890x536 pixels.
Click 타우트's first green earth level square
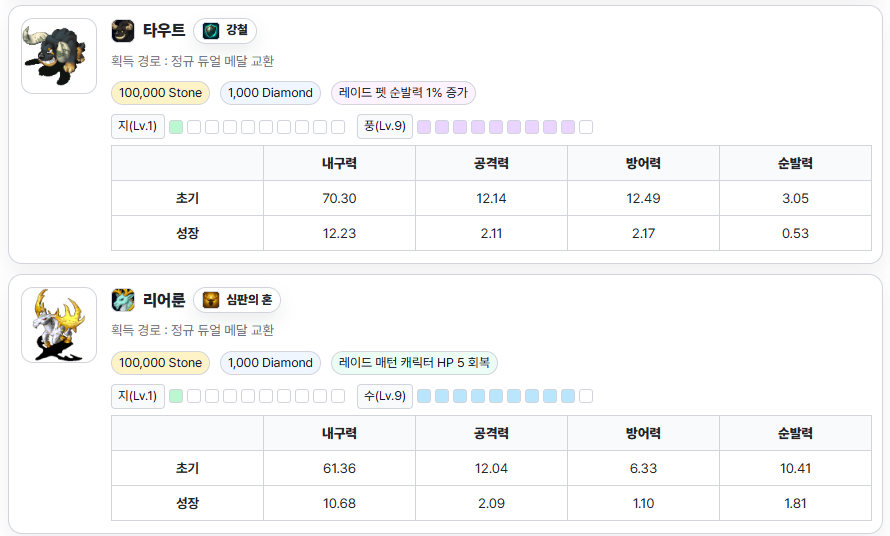(x=176, y=127)
